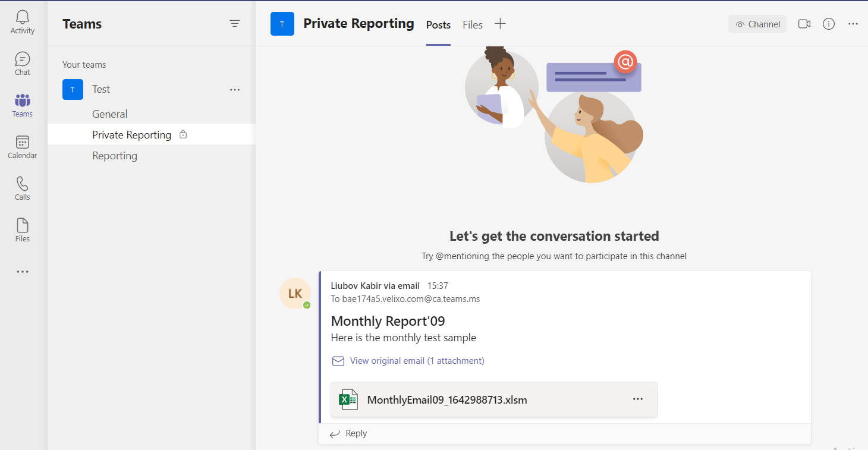
Task: Click the filter teams icon
Action: 235,24
